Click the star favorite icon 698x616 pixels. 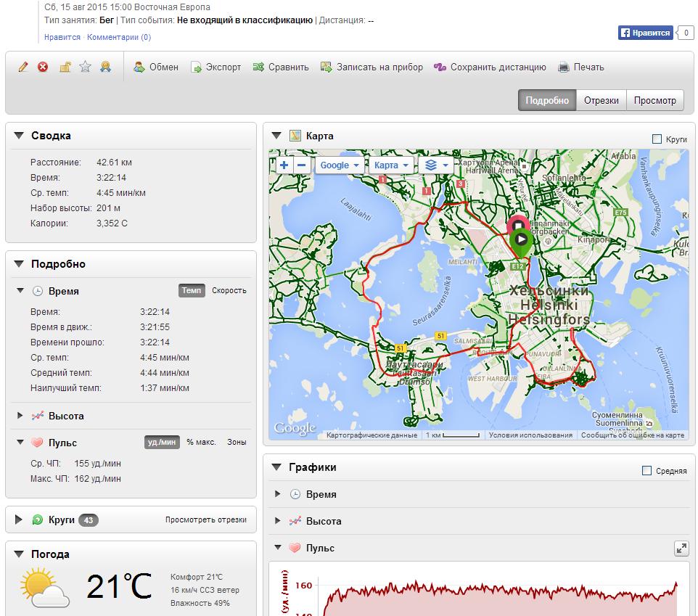(85, 67)
